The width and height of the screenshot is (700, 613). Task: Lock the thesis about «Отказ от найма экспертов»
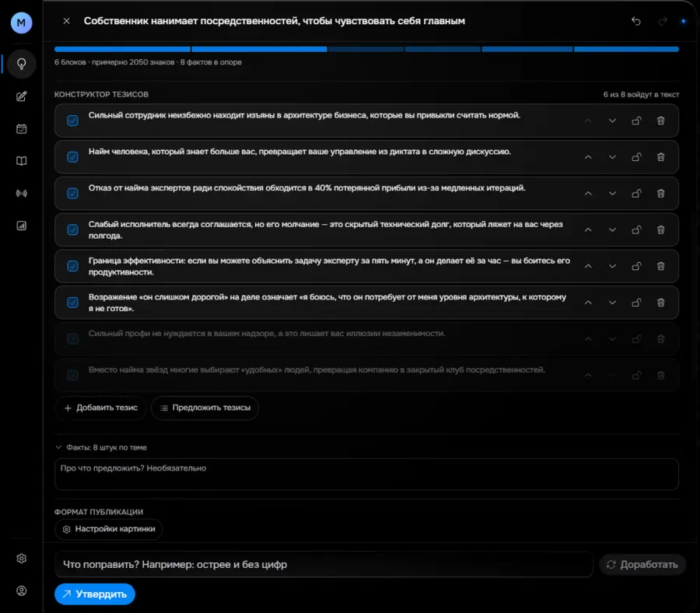pos(636,194)
